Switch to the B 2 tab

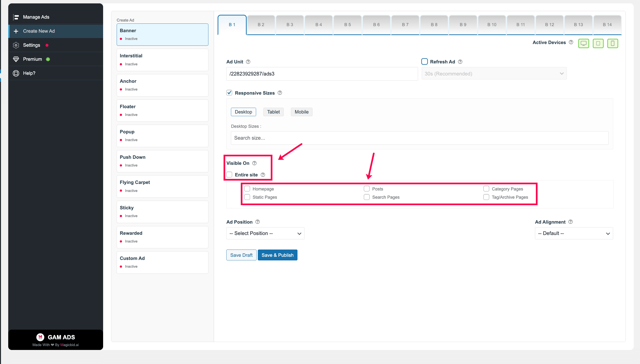(x=261, y=24)
